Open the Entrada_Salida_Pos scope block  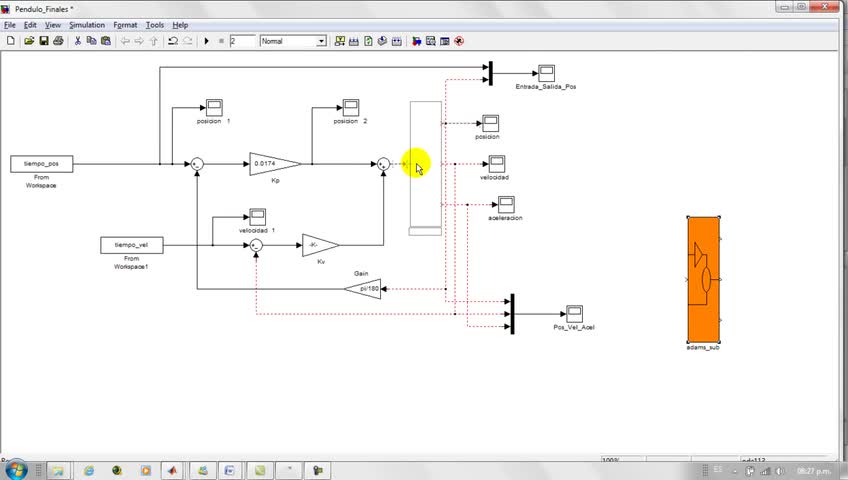546,73
